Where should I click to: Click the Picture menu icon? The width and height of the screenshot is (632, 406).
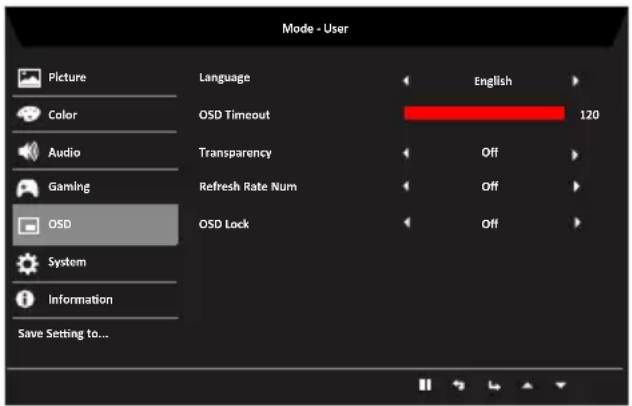[x=29, y=78]
